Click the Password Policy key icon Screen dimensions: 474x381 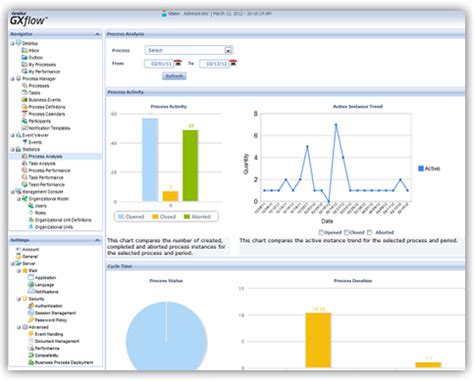(31, 320)
